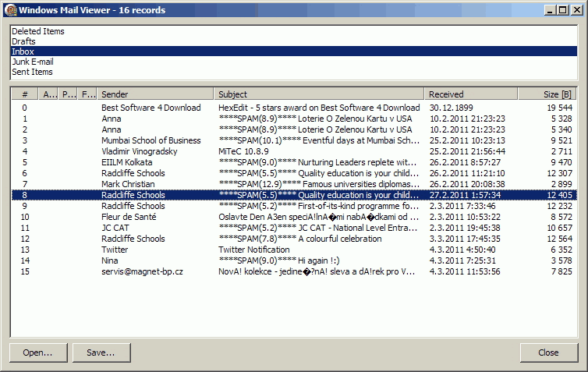Sort messages by Received column header
This screenshot has width=588, height=372.
pos(471,94)
